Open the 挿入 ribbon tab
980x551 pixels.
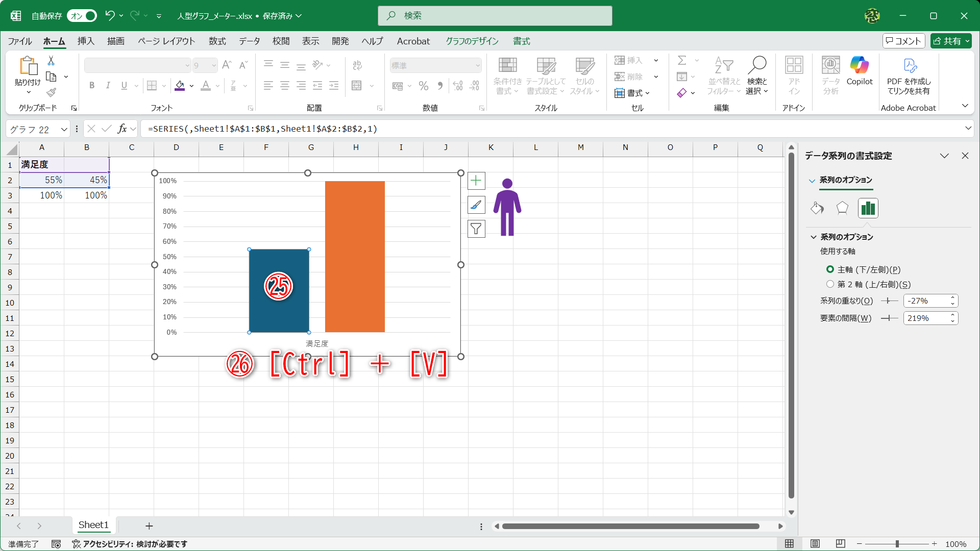(85, 41)
